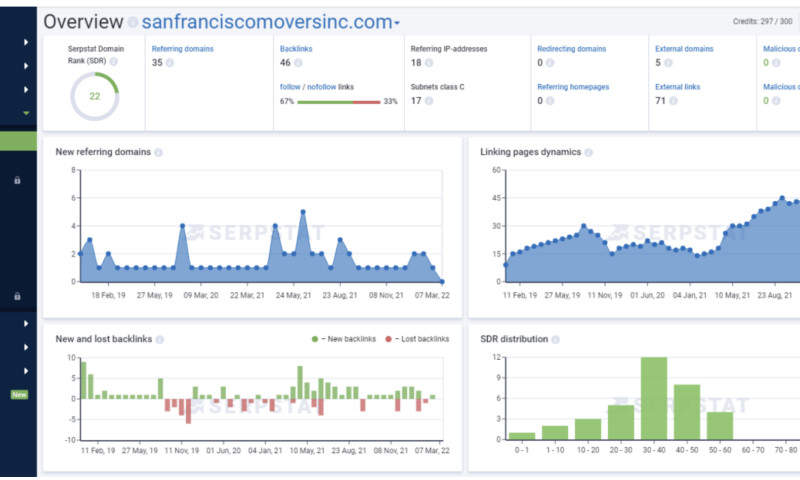Open the Redirecting domains link

(x=571, y=49)
